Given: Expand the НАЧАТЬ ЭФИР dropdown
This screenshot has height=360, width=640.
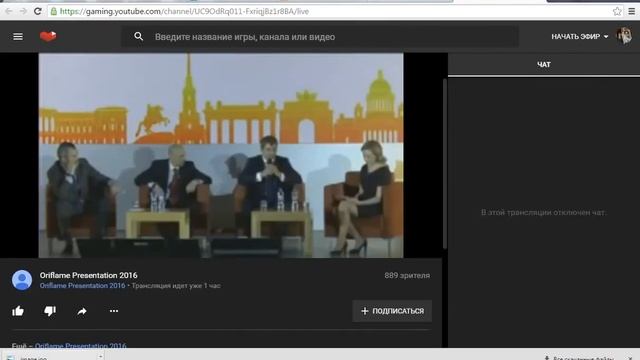Looking at the screenshot, I should point(580,37).
